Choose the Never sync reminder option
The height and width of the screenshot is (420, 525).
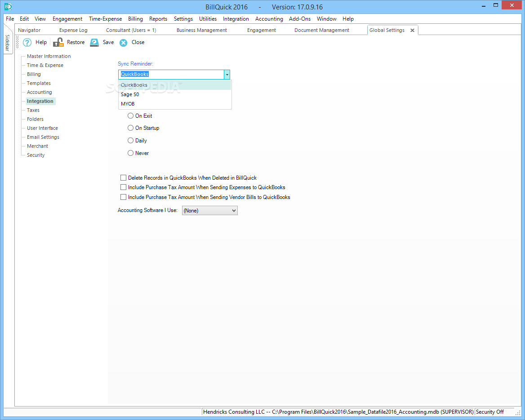point(131,153)
